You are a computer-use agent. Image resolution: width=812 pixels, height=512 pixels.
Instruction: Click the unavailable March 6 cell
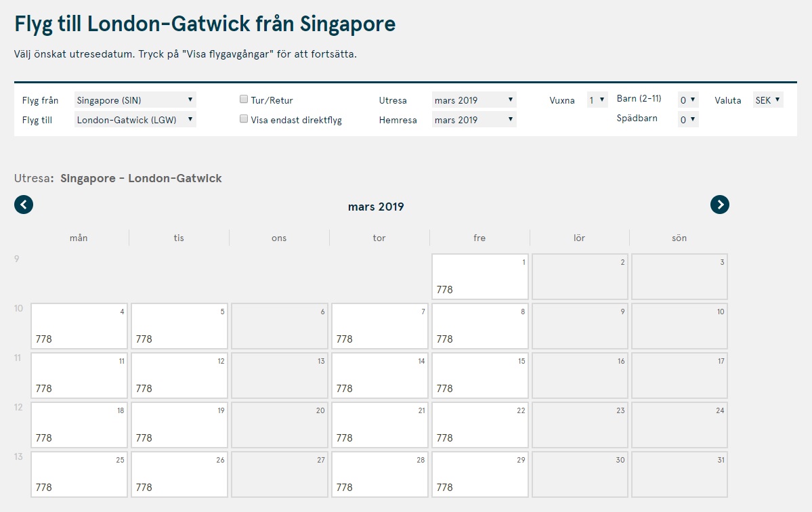click(280, 326)
